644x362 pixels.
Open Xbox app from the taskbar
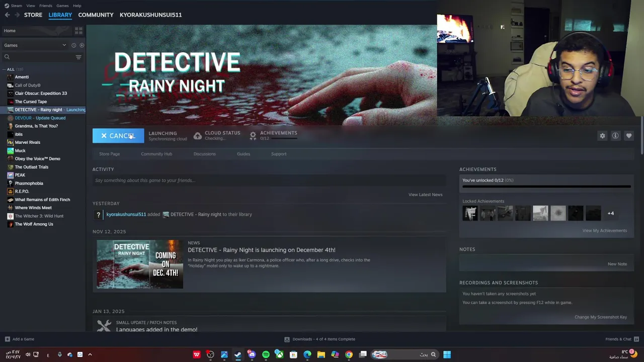coord(279,354)
